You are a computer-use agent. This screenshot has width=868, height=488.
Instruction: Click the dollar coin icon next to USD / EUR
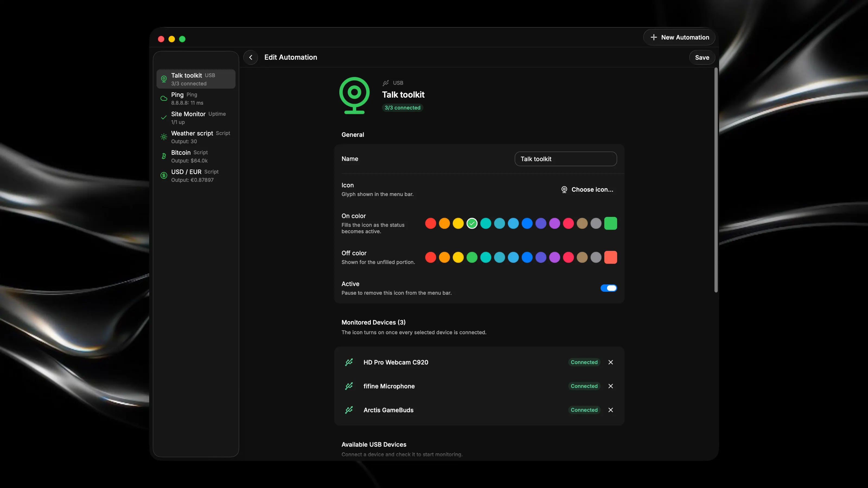click(164, 175)
